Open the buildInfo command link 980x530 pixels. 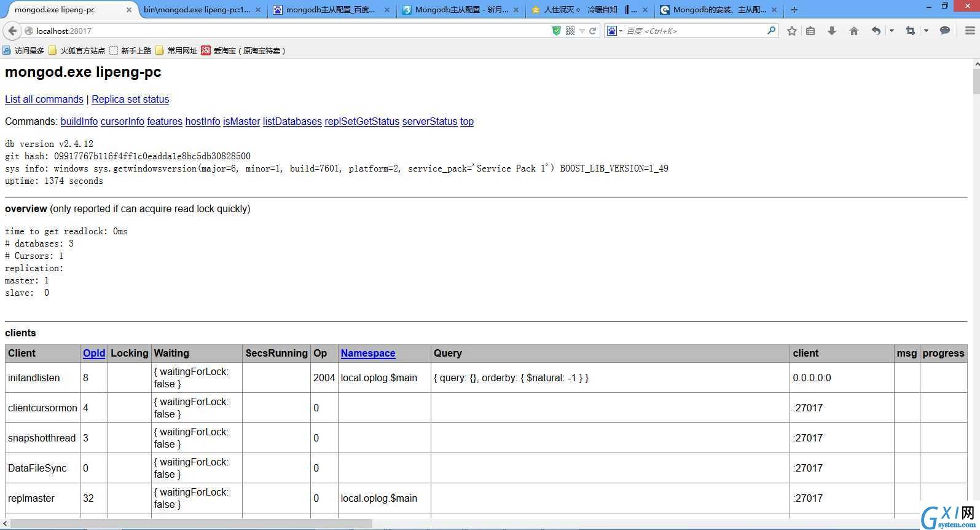coord(79,122)
